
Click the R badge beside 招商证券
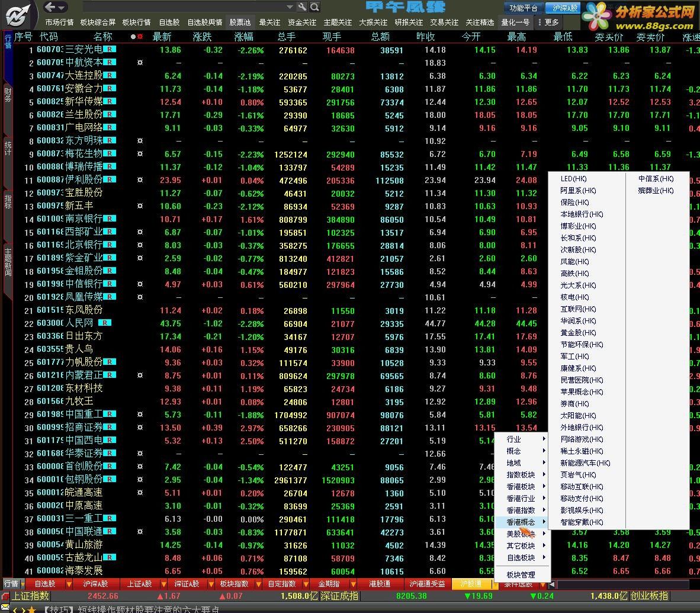110,427
